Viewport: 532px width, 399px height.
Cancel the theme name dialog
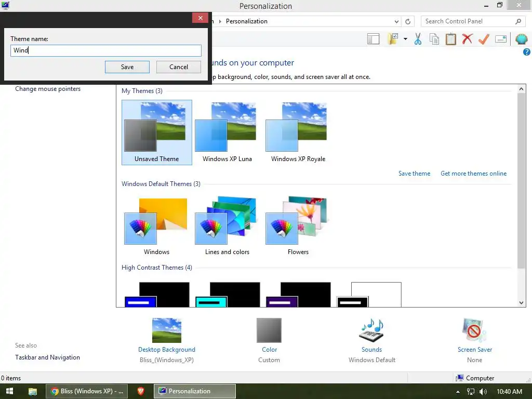tap(179, 67)
